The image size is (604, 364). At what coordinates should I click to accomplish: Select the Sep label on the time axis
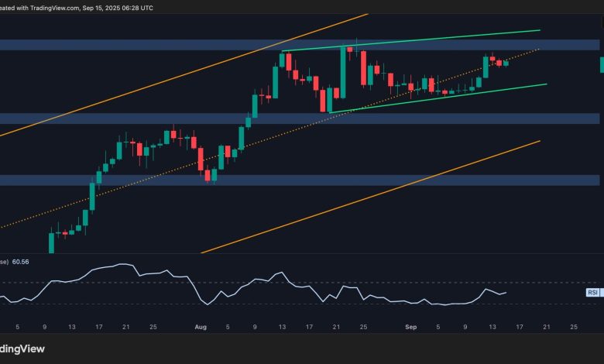pyautogui.click(x=411, y=327)
